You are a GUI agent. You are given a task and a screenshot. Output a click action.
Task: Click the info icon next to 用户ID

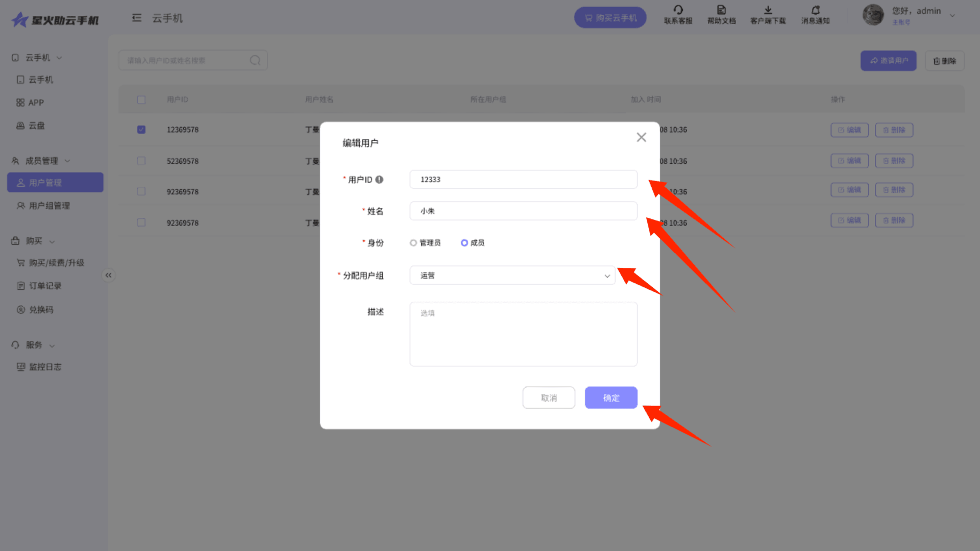(379, 180)
